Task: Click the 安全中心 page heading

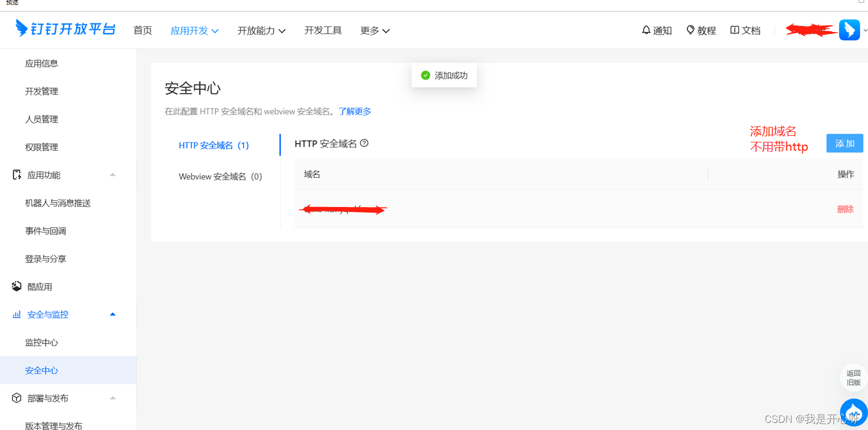Action: [193, 88]
